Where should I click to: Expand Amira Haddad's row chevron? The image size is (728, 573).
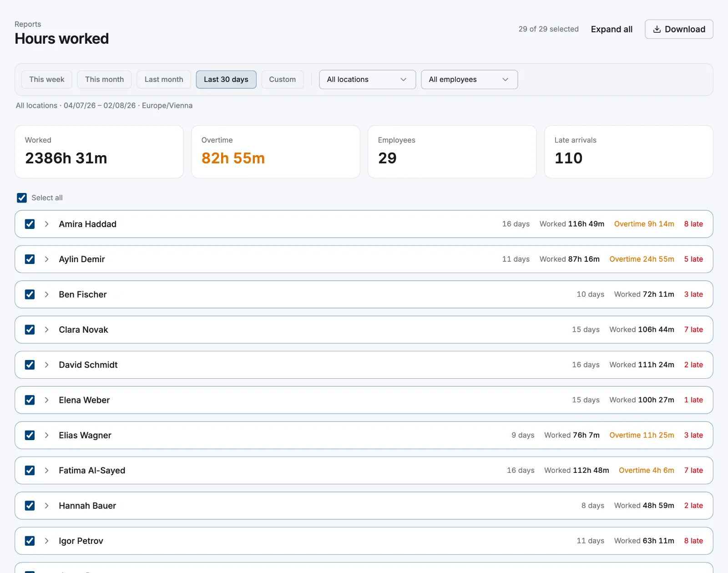tap(46, 224)
